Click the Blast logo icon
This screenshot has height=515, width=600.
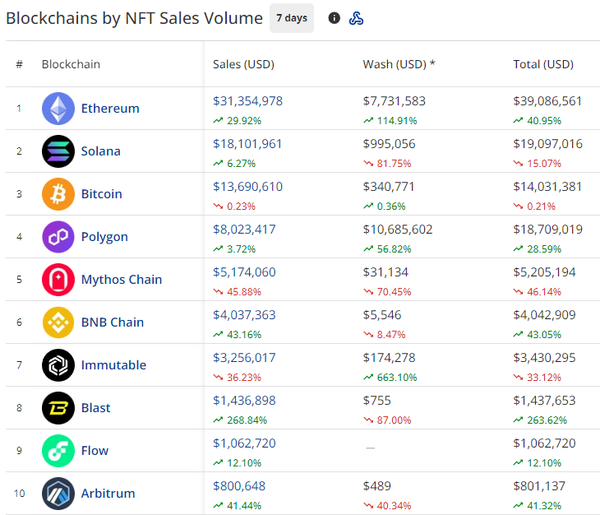58,408
